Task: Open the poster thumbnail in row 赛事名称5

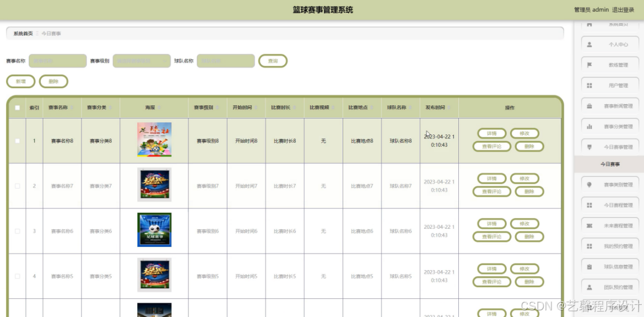Action: click(x=154, y=275)
